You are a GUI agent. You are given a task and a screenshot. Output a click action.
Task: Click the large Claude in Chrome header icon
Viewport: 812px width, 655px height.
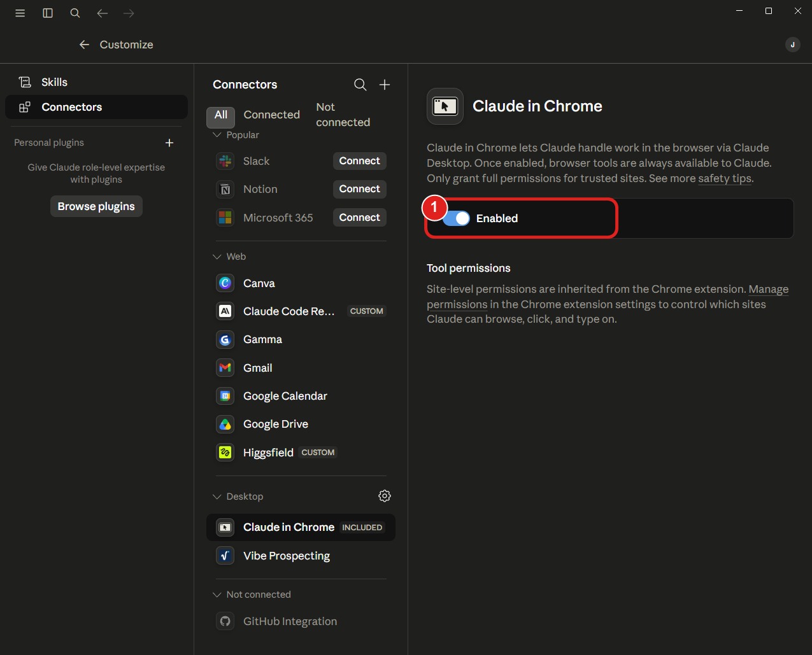click(445, 106)
